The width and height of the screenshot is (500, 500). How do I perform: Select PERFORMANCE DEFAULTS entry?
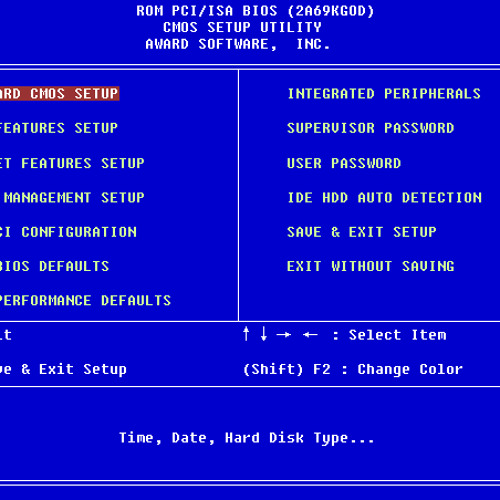[85, 301]
